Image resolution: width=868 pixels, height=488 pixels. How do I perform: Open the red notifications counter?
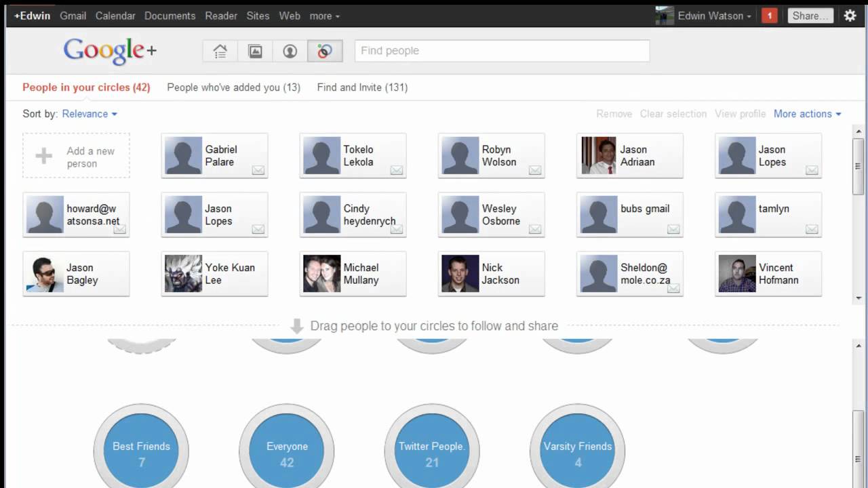(769, 16)
